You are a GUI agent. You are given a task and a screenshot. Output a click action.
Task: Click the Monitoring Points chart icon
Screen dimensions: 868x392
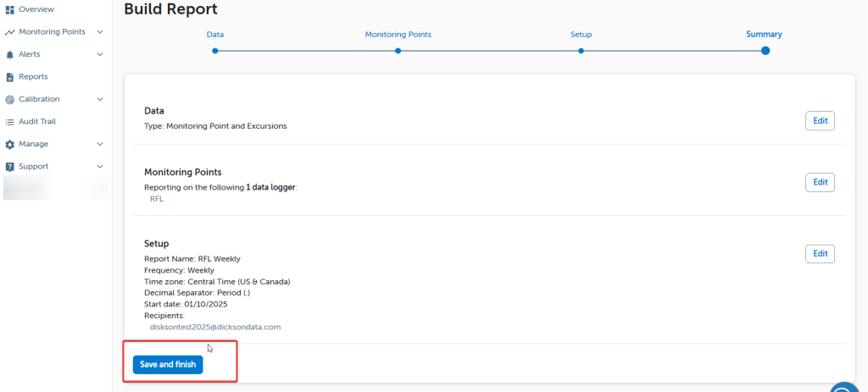10,32
